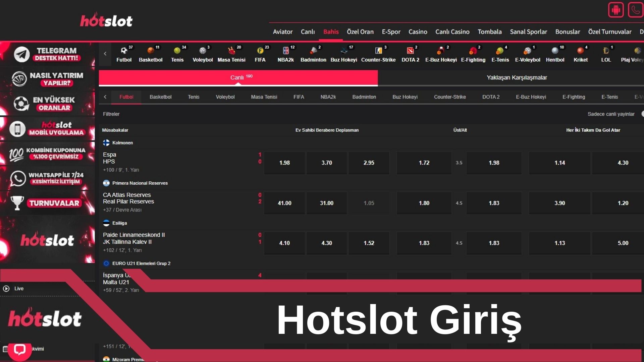This screenshot has width=644, height=362.
Task: Collapse EURO U21 Elemeleri Grup 2 group
Action: [x=137, y=263]
